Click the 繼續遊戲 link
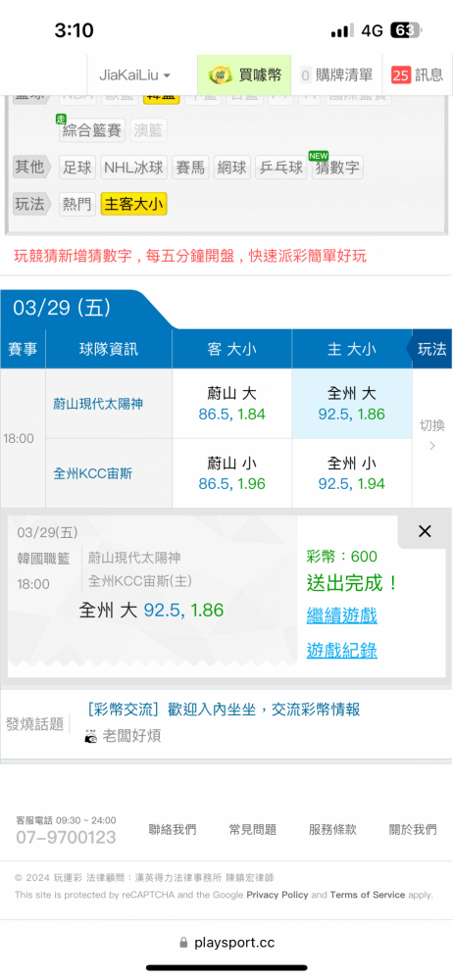The image size is (453, 980). pos(341,616)
